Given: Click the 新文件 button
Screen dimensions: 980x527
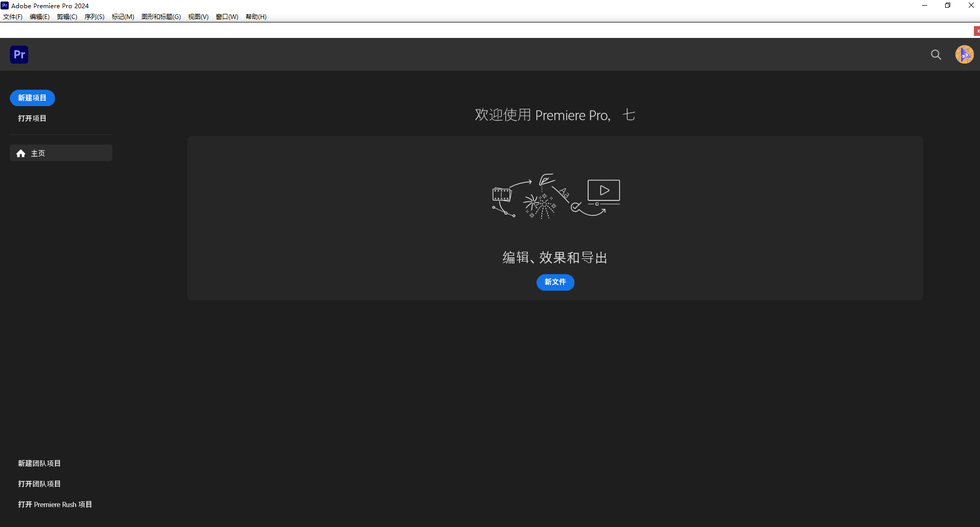Looking at the screenshot, I should pos(555,282).
